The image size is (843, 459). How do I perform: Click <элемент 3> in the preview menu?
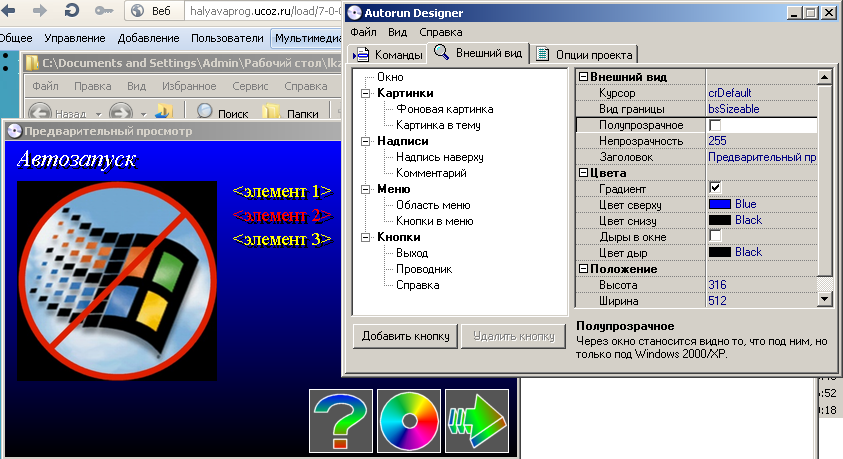coord(282,239)
